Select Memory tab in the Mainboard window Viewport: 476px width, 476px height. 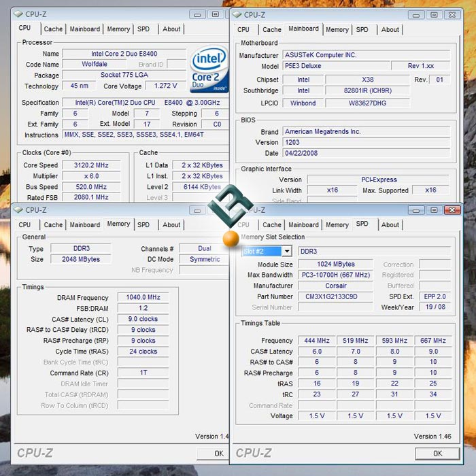[x=337, y=29]
